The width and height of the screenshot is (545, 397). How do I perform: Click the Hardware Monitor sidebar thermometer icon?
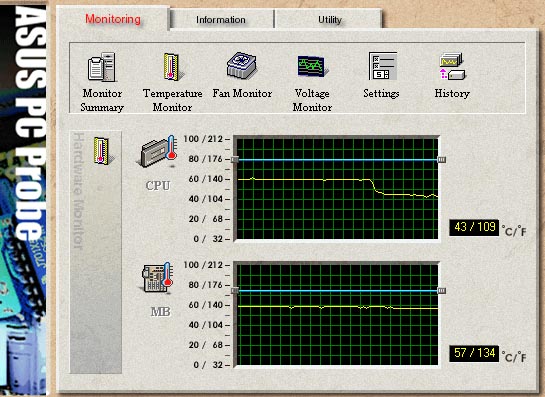point(101,151)
